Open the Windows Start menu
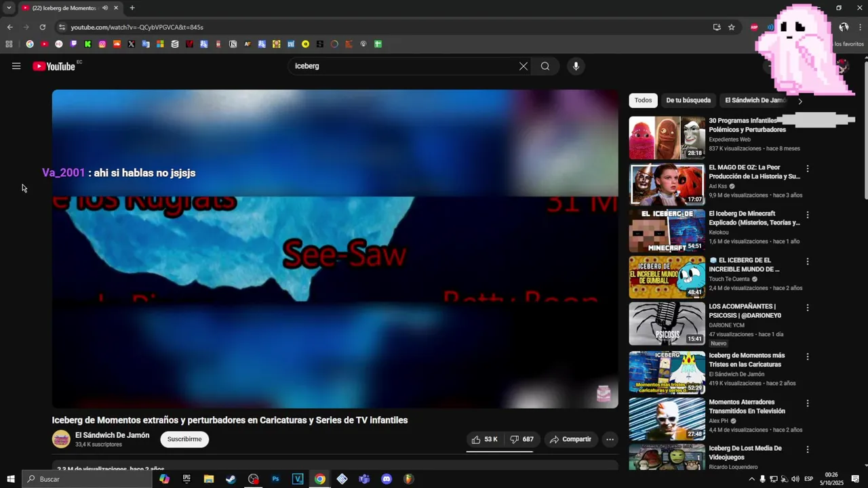The width and height of the screenshot is (868, 488). (x=10, y=479)
